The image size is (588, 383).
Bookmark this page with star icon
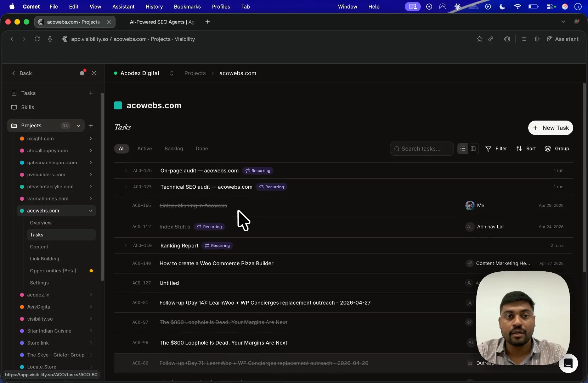pos(479,39)
